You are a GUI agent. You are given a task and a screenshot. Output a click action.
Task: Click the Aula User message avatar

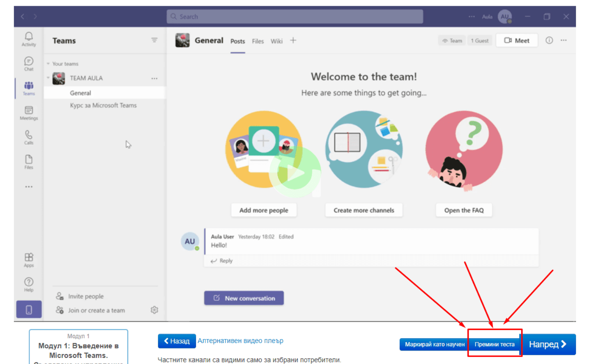coord(190,241)
